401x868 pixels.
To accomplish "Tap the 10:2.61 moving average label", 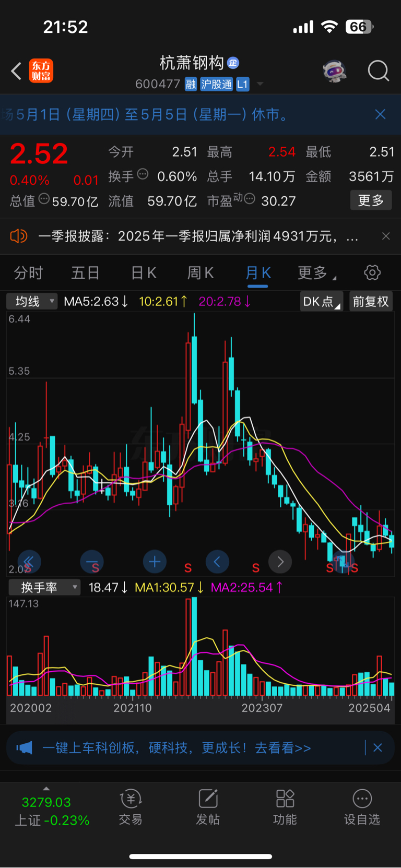I will [163, 301].
